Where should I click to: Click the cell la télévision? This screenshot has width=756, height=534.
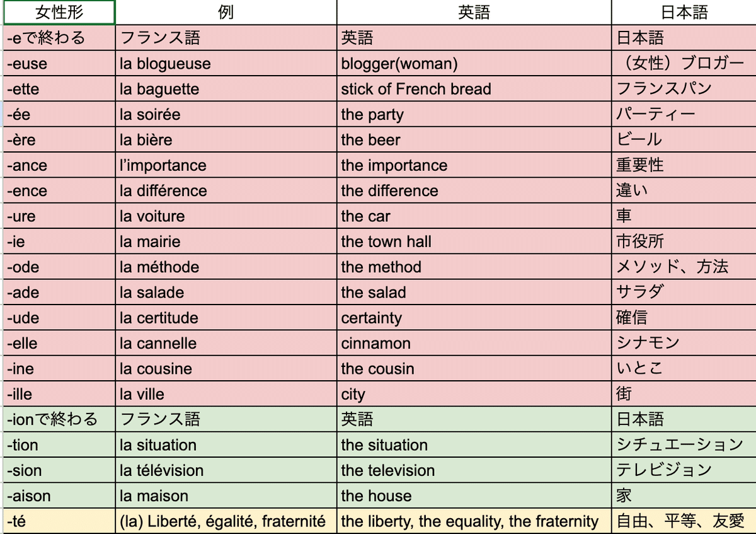click(226, 470)
